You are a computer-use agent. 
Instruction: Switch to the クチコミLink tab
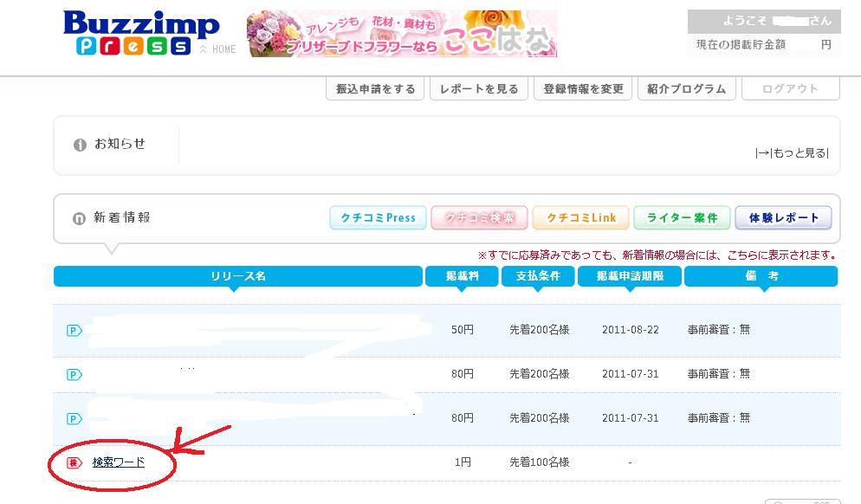pos(580,218)
